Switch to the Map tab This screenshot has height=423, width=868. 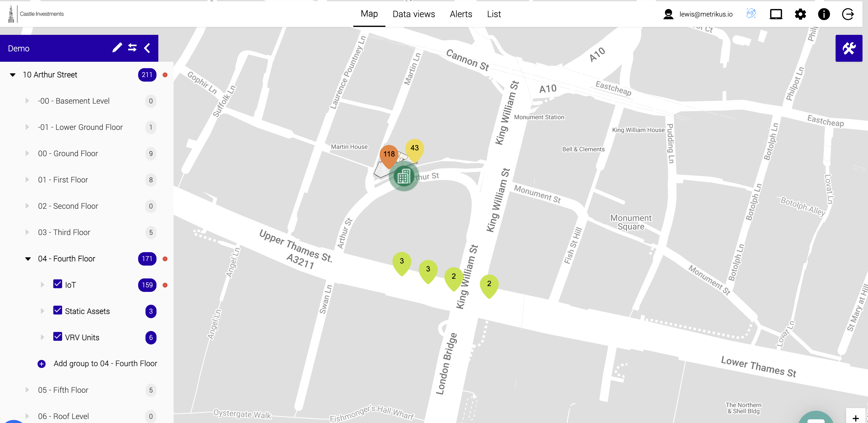click(x=369, y=14)
